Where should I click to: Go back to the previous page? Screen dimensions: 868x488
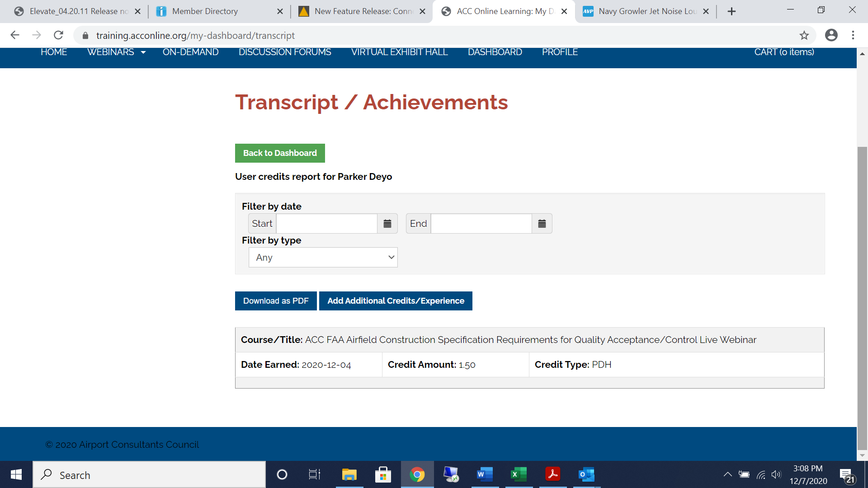point(15,35)
